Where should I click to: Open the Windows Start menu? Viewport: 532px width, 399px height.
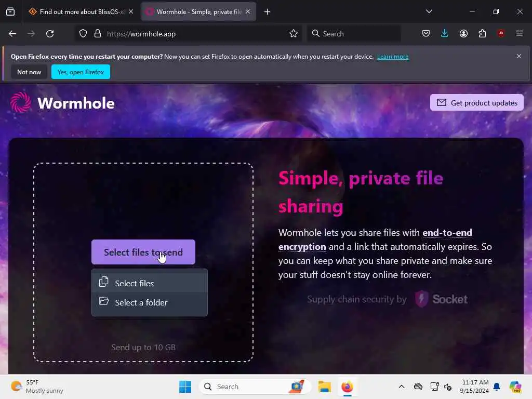coord(185,387)
